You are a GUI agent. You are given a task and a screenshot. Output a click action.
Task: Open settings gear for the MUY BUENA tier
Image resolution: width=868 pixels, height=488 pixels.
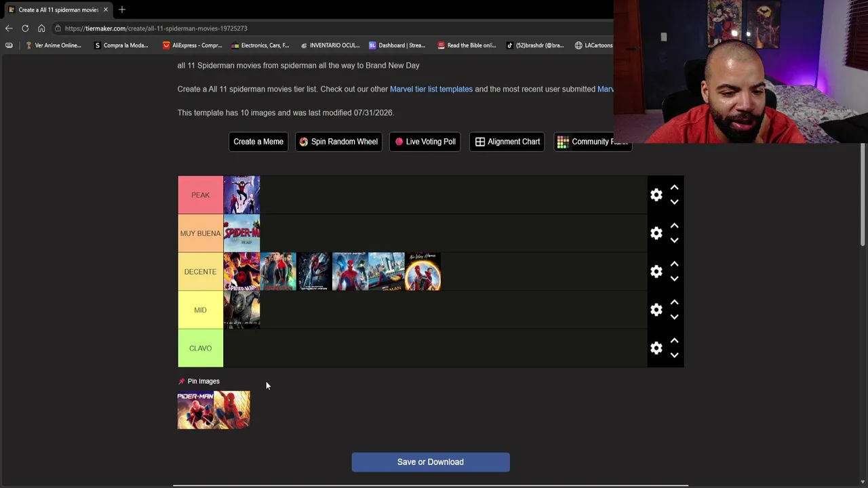(656, 233)
